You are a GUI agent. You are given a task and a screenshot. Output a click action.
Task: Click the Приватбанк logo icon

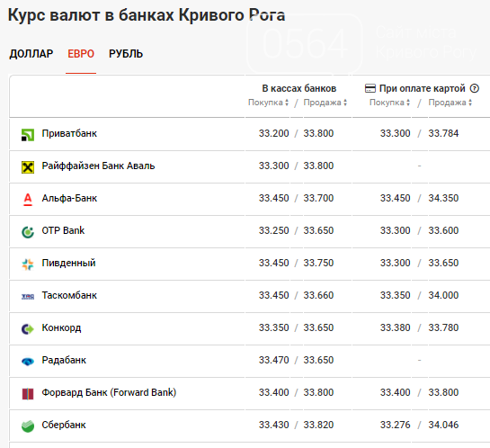click(x=28, y=135)
